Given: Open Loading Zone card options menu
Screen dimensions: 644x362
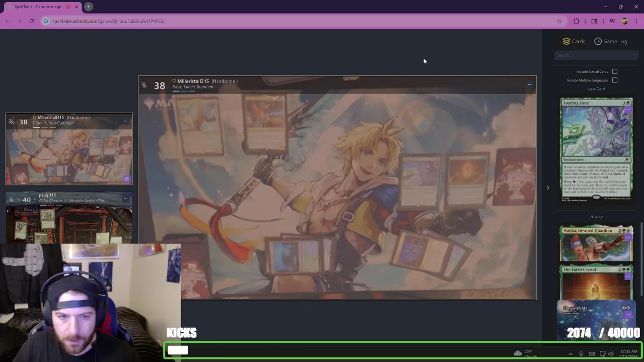Looking at the screenshot, I should coord(627,109).
